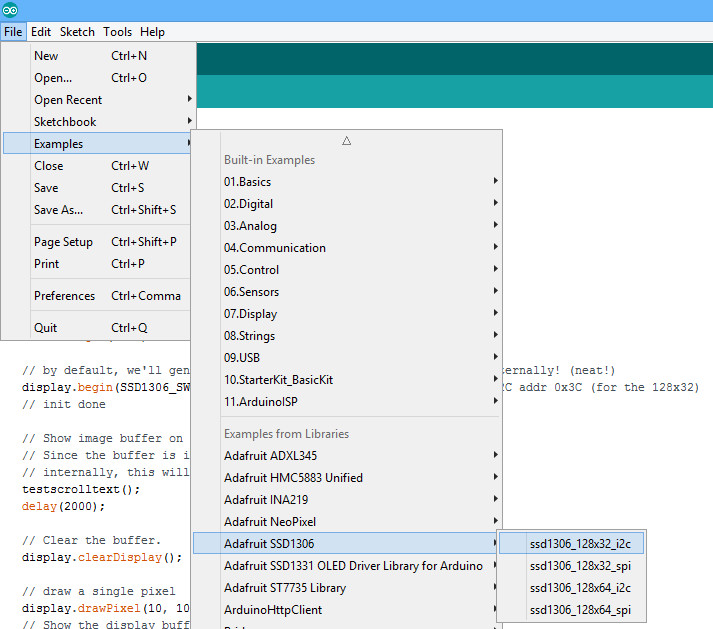
Task: Click the '// Clear the buffer.' comment
Action: 91,540
